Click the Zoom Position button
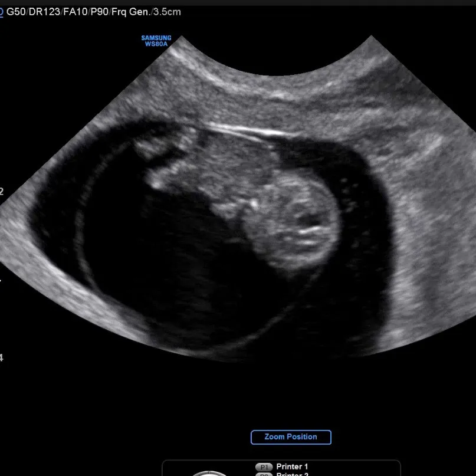The image size is (476, 476). [291, 437]
